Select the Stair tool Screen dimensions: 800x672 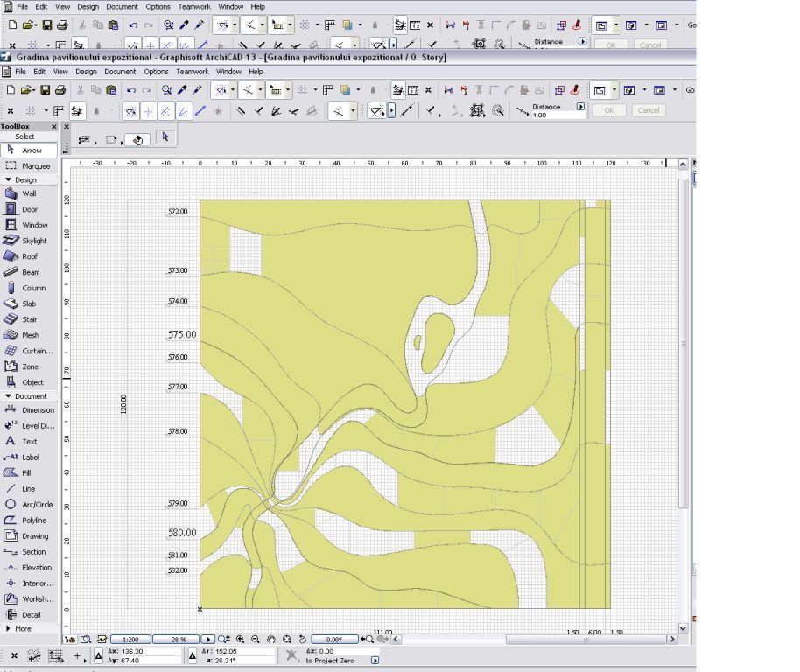[x=29, y=319]
